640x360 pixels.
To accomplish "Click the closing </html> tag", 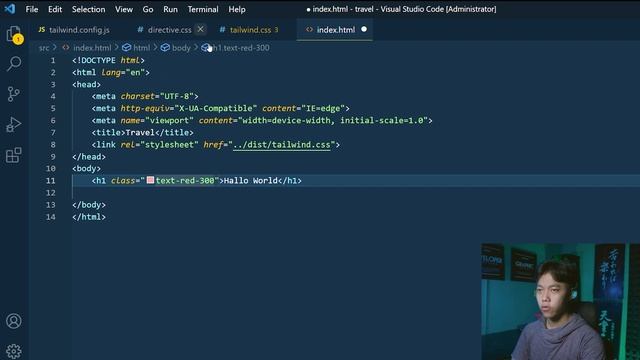I will [x=89, y=217].
